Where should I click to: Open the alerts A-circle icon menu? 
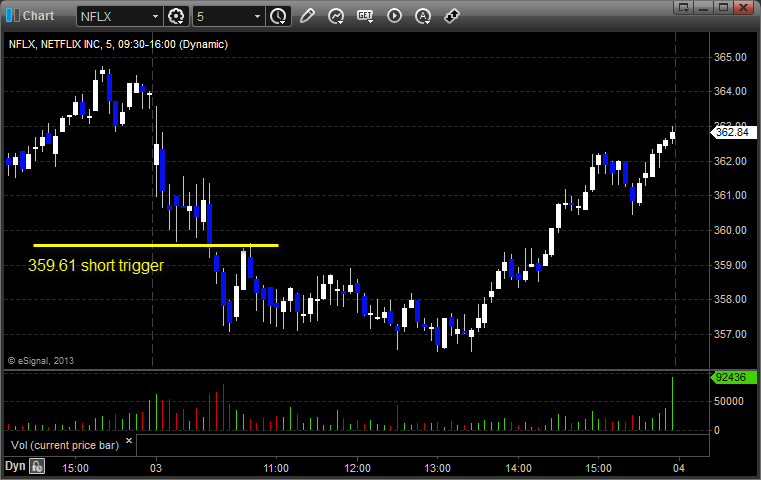[x=423, y=16]
